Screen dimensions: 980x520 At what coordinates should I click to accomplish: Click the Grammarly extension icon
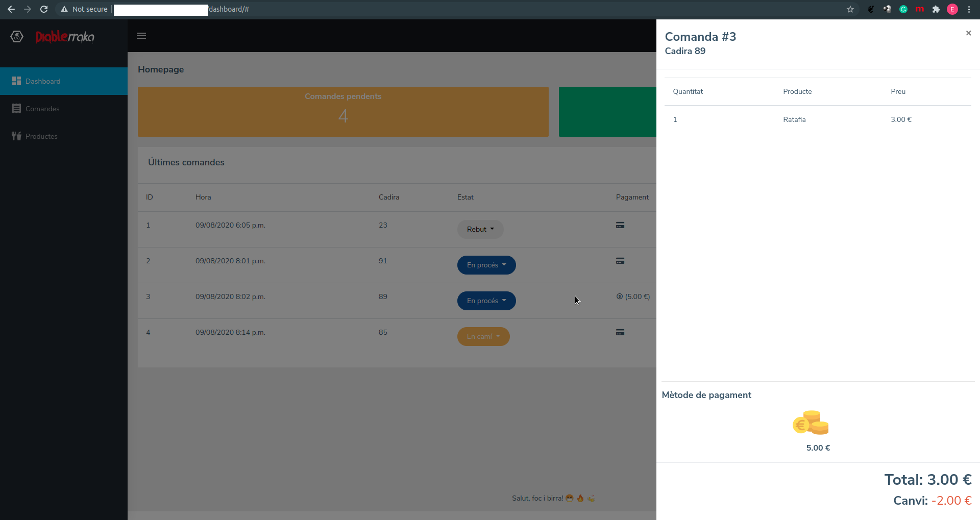point(903,9)
